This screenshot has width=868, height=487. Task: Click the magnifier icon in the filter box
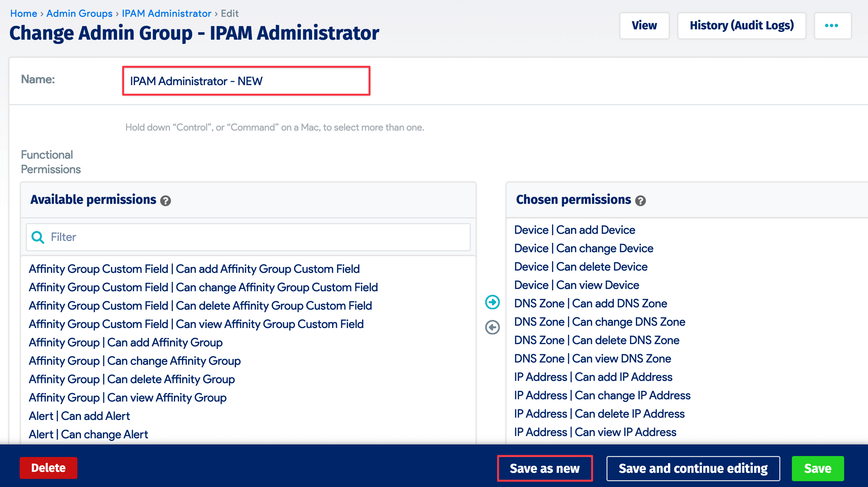[38, 237]
